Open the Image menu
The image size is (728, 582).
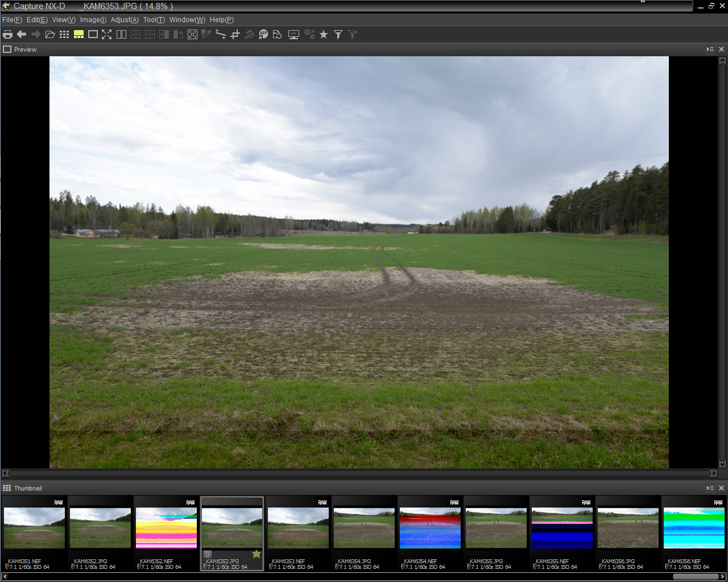[93, 20]
